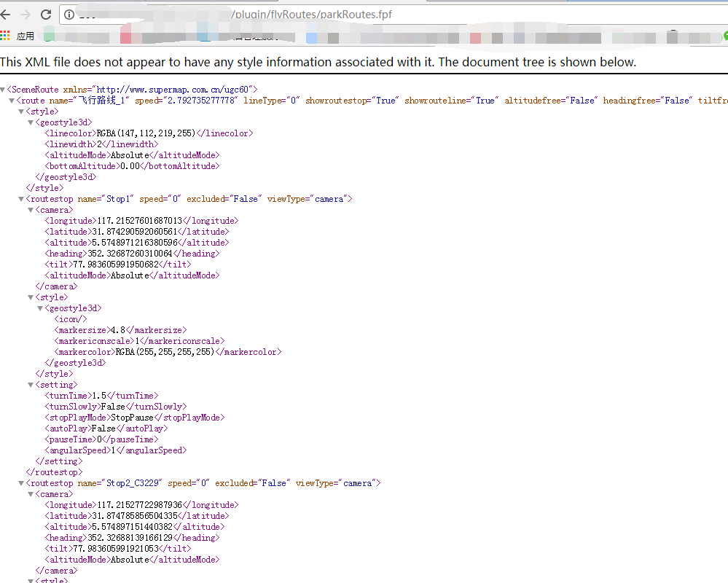Click the pauseTime line
Image resolution: width=728 pixels, height=583 pixels.
(x=102, y=439)
